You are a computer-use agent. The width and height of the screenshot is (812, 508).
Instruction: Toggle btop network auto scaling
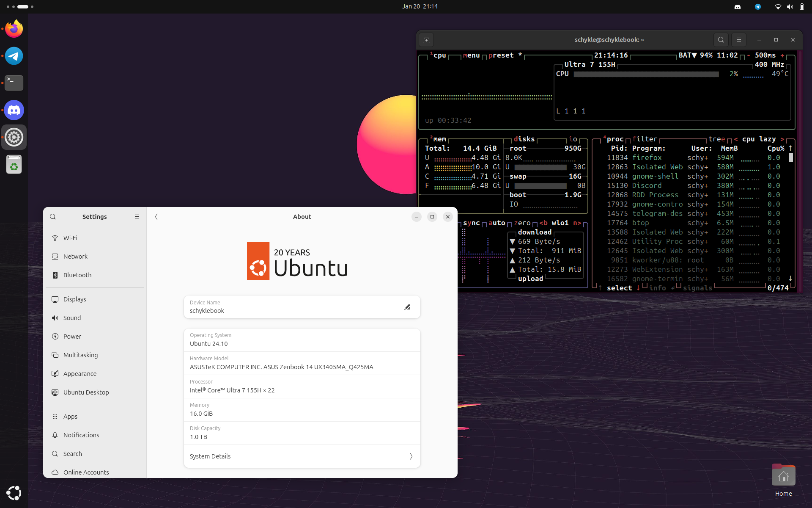[497, 223]
